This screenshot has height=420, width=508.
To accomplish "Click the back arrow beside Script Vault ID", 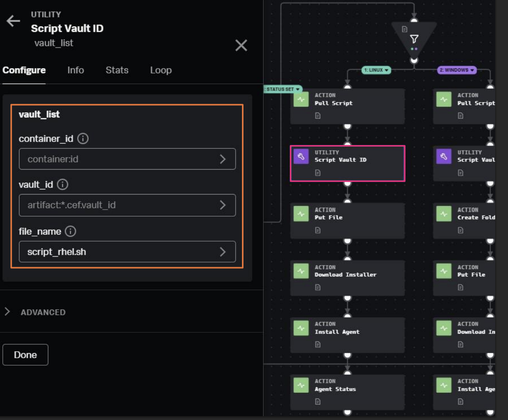I will tap(13, 21).
